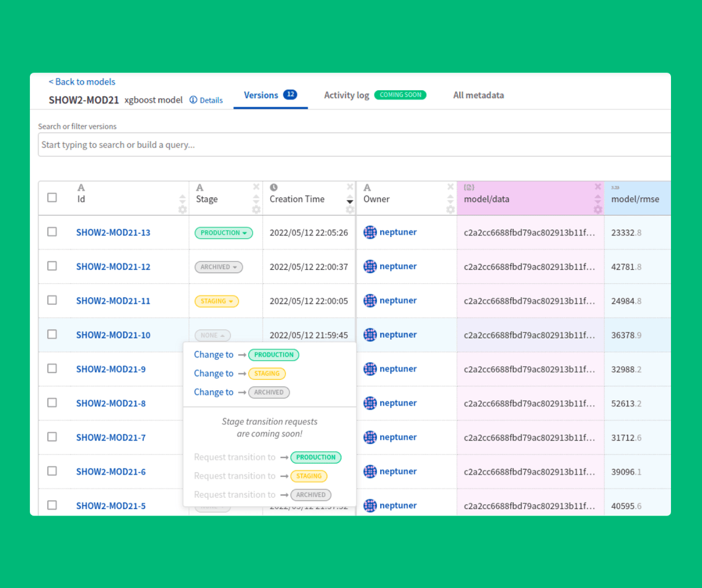Click neptuner avatar in SHOW2-MOD21-12 row
Screen dimensions: 702x588
(x=370, y=266)
